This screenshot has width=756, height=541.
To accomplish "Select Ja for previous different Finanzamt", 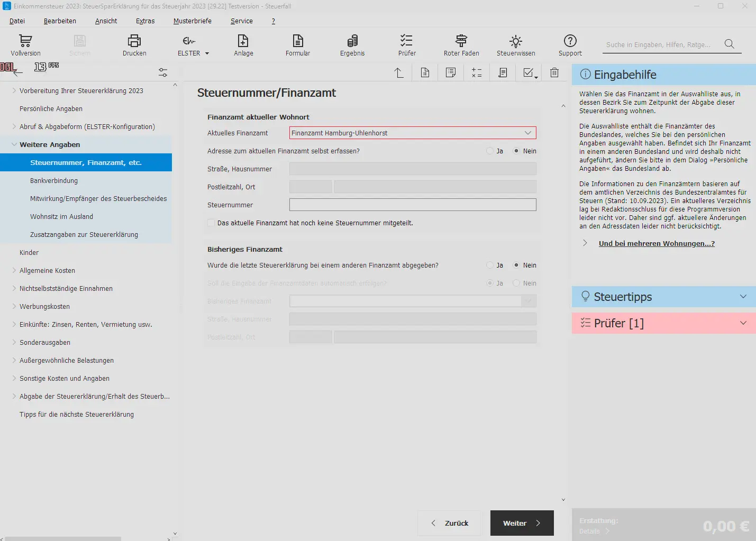I will 490,265.
